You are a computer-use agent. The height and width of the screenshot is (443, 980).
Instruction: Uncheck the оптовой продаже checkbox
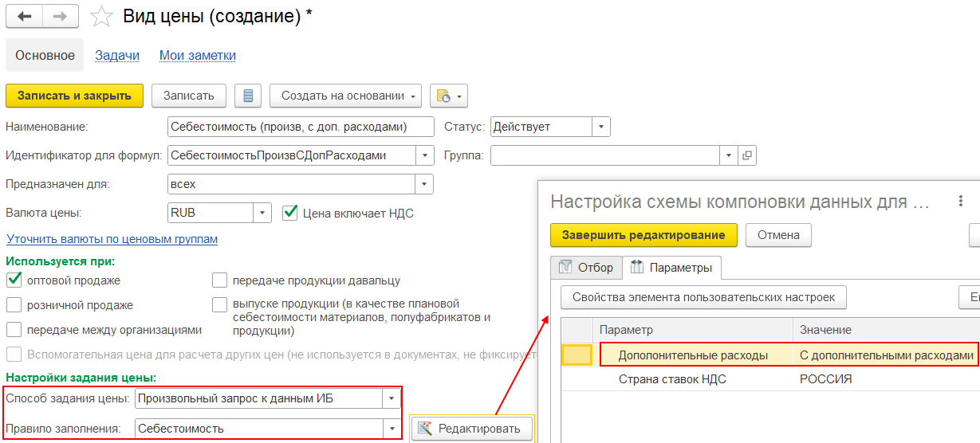[14, 280]
